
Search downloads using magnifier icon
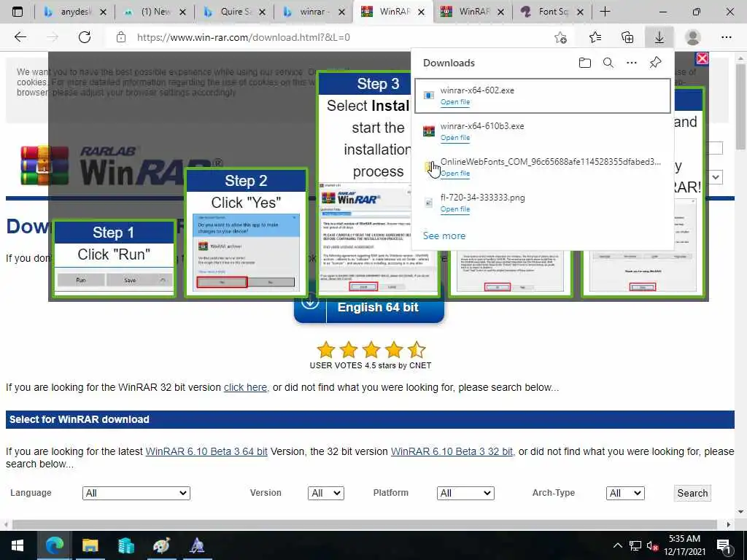pyautogui.click(x=608, y=63)
